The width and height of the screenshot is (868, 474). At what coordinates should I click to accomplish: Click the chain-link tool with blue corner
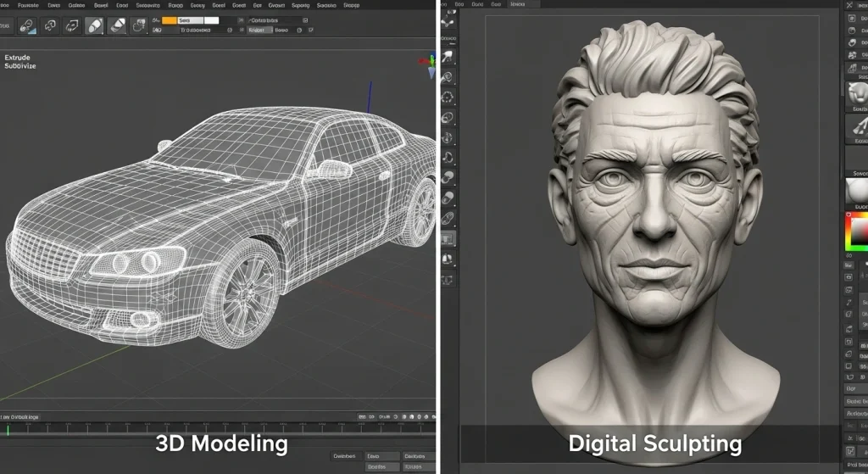pyautogui.click(x=27, y=26)
